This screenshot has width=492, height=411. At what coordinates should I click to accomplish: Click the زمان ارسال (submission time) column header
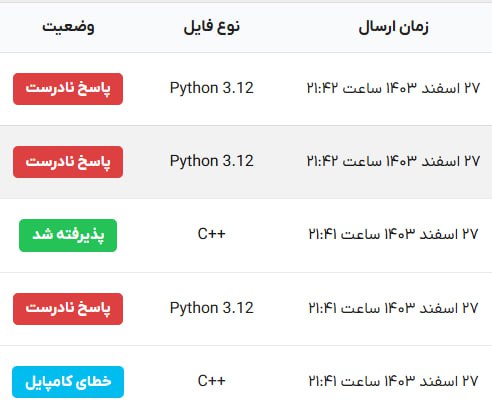pos(393,27)
